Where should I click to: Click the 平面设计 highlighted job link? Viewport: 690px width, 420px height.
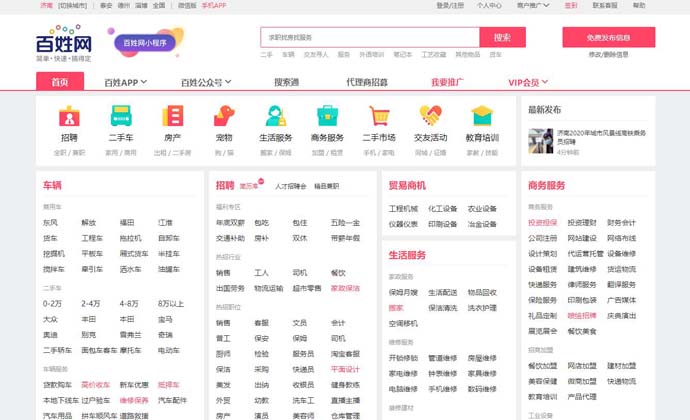[x=345, y=369]
